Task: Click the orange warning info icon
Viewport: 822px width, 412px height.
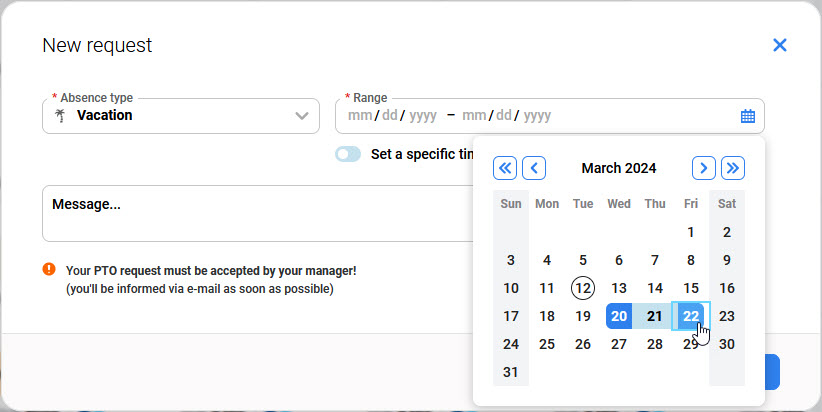Action: point(49,270)
